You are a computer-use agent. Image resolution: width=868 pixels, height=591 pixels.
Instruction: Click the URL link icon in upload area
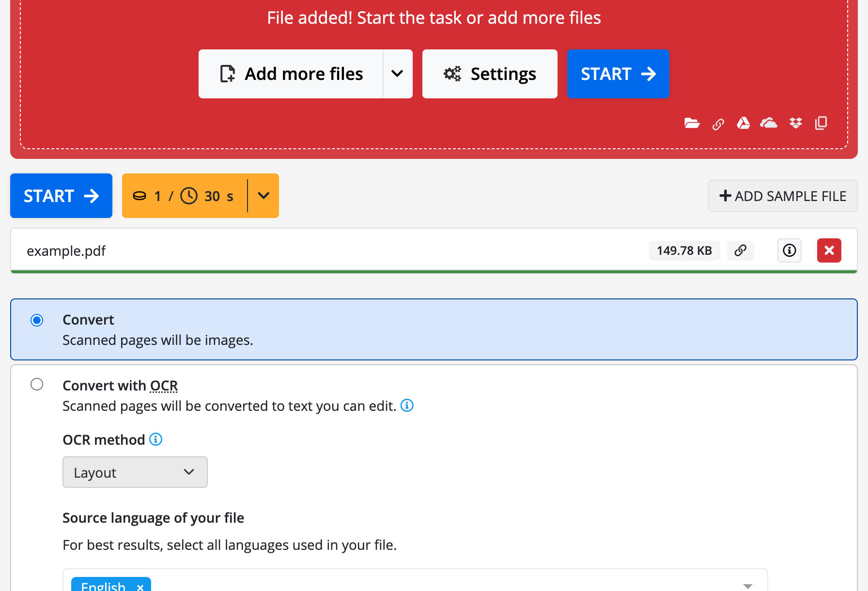click(x=718, y=124)
